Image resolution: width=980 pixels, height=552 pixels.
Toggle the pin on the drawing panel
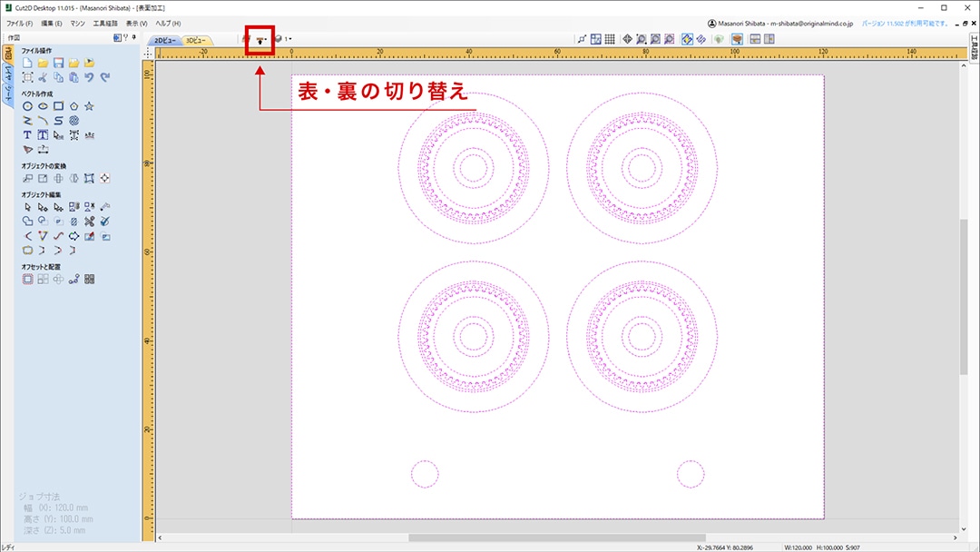pyautogui.click(x=134, y=37)
